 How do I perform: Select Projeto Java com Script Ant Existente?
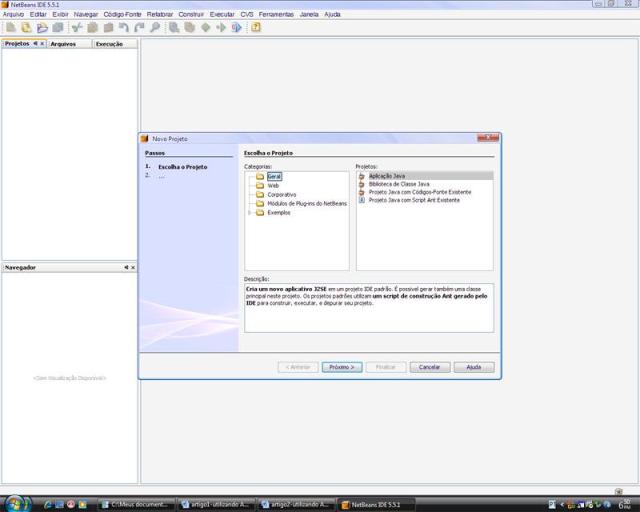point(413,200)
